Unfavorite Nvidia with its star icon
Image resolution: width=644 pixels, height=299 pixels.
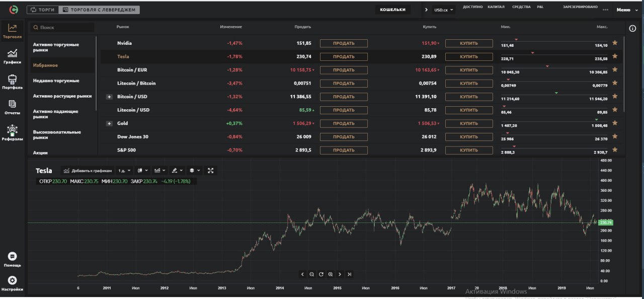click(615, 43)
